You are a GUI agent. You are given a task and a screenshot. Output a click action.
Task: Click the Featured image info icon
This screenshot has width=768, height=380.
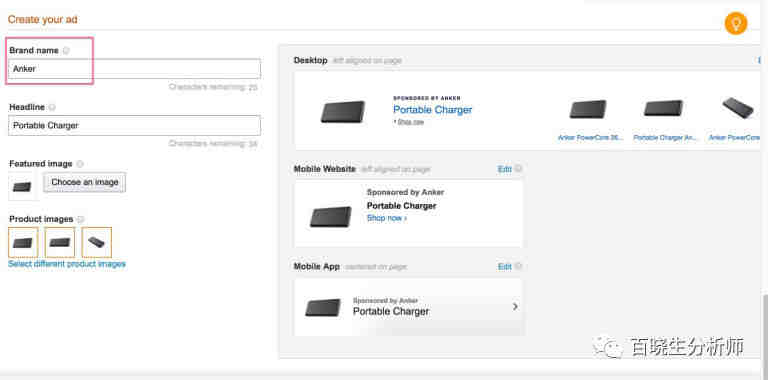[x=80, y=164]
